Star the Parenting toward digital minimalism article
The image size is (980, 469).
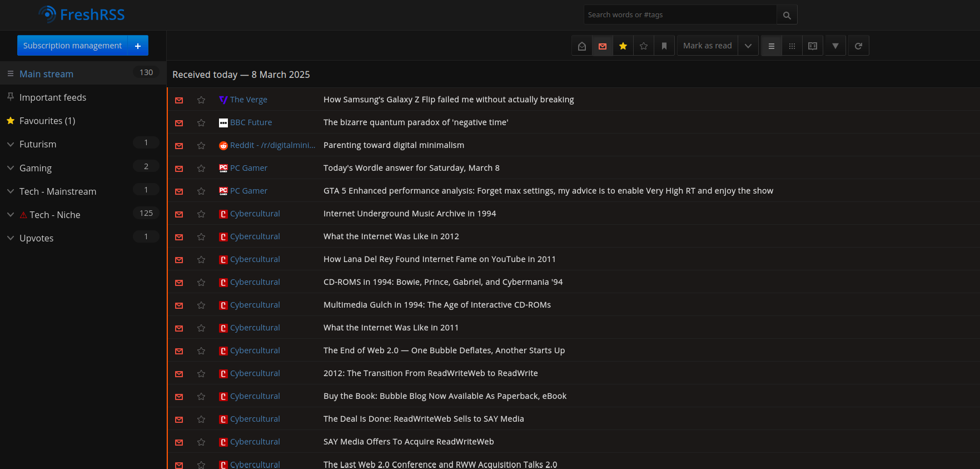201,146
